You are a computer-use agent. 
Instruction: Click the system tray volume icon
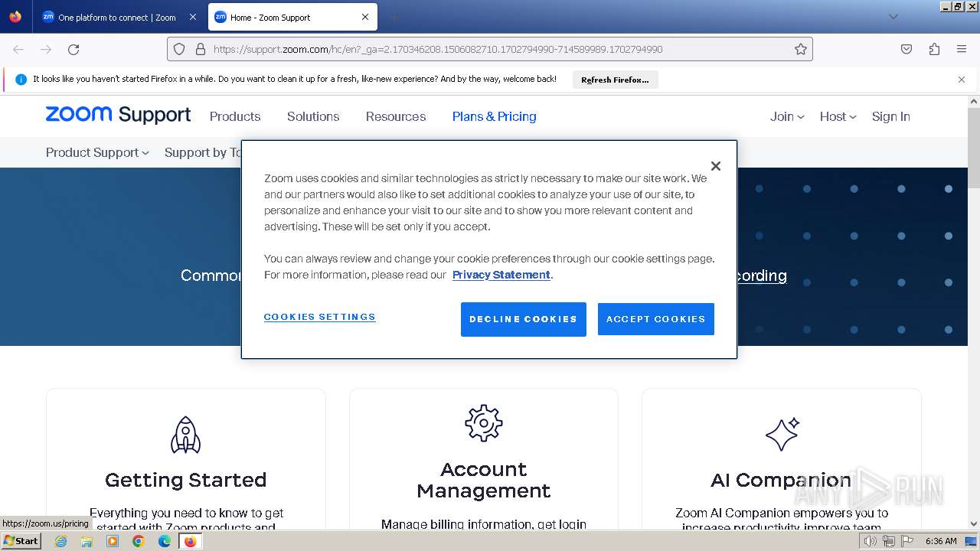pos(871,541)
